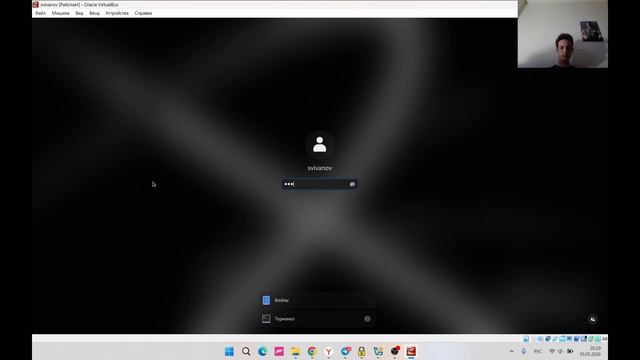Open the battery tray icon
The height and width of the screenshot is (360, 640).
pyautogui.click(x=570, y=351)
